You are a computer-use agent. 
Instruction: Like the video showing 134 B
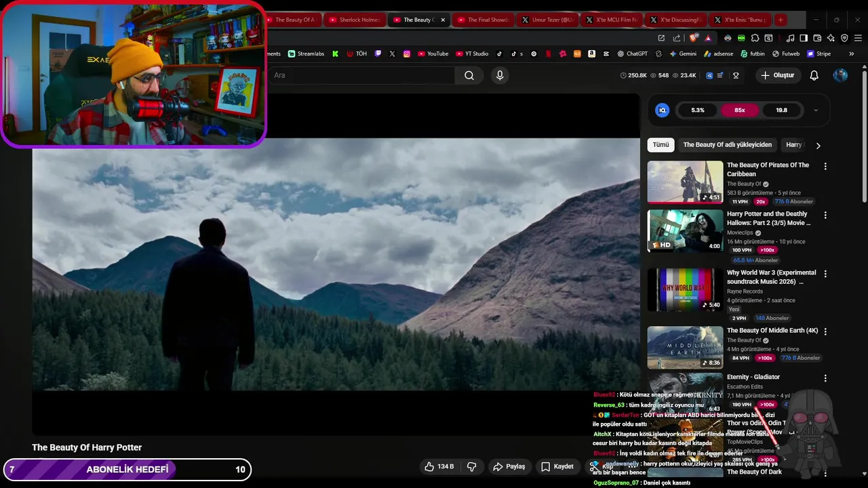click(x=439, y=466)
